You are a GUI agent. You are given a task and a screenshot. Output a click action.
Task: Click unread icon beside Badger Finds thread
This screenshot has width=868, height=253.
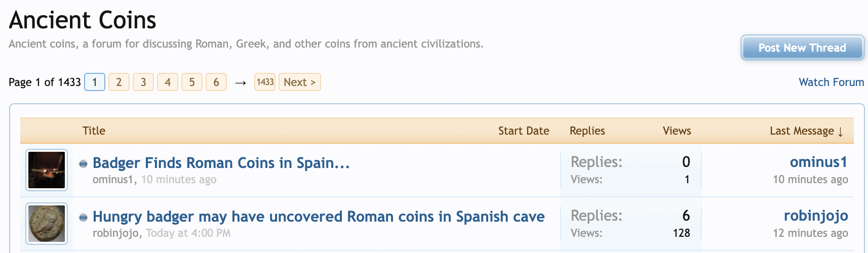[84, 164]
